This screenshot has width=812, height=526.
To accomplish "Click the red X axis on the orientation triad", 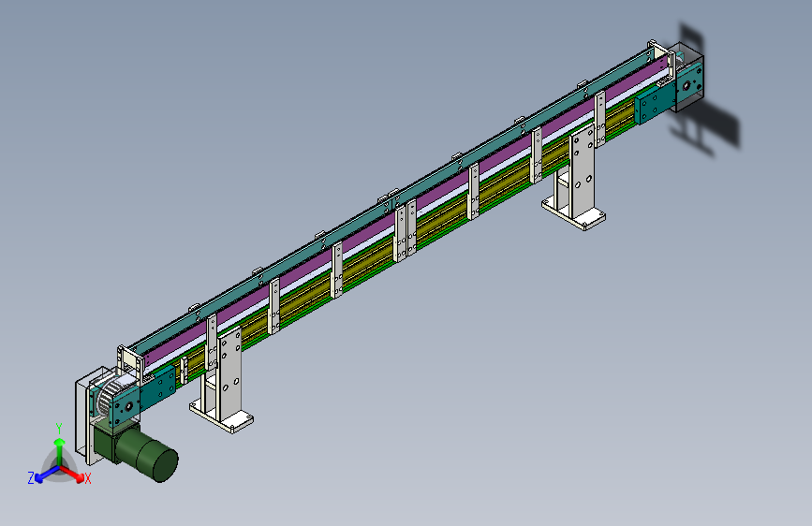I will tap(74, 474).
